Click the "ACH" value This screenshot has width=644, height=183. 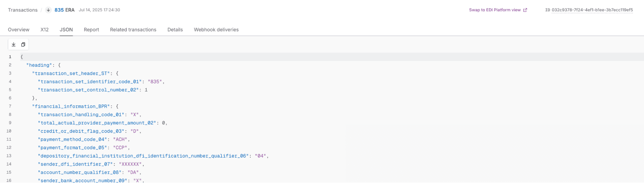click(x=120, y=139)
